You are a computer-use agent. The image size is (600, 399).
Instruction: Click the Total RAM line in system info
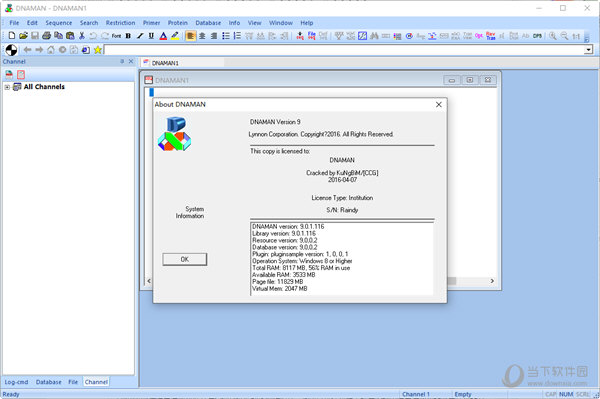click(x=301, y=268)
